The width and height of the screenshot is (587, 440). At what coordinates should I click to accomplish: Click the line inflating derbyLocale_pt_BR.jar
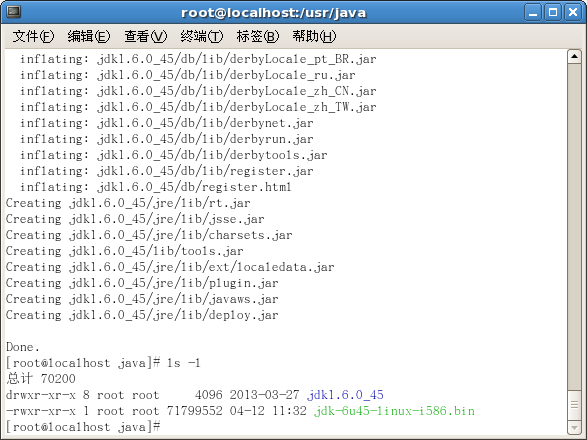pos(198,59)
